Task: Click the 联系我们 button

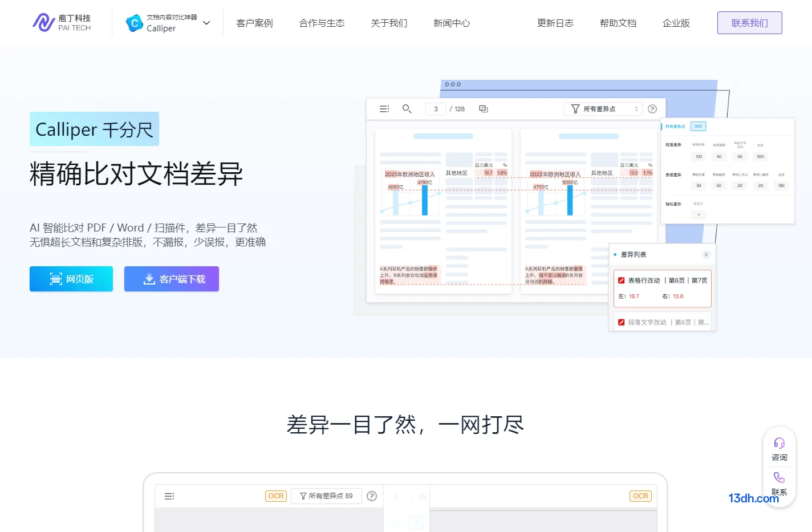Action: (749, 23)
